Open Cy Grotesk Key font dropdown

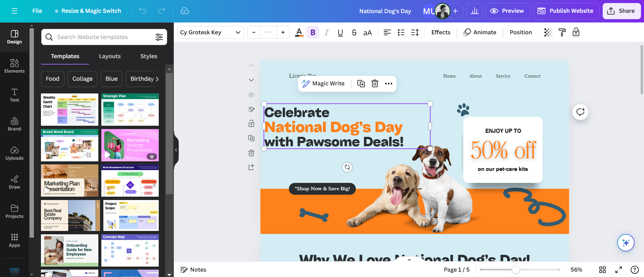click(x=210, y=32)
